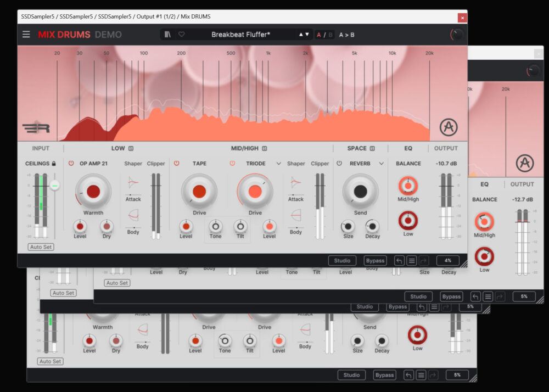Toggle Bypass in the front window
The width and height of the screenshot is (549, 392).
[375, 260]
